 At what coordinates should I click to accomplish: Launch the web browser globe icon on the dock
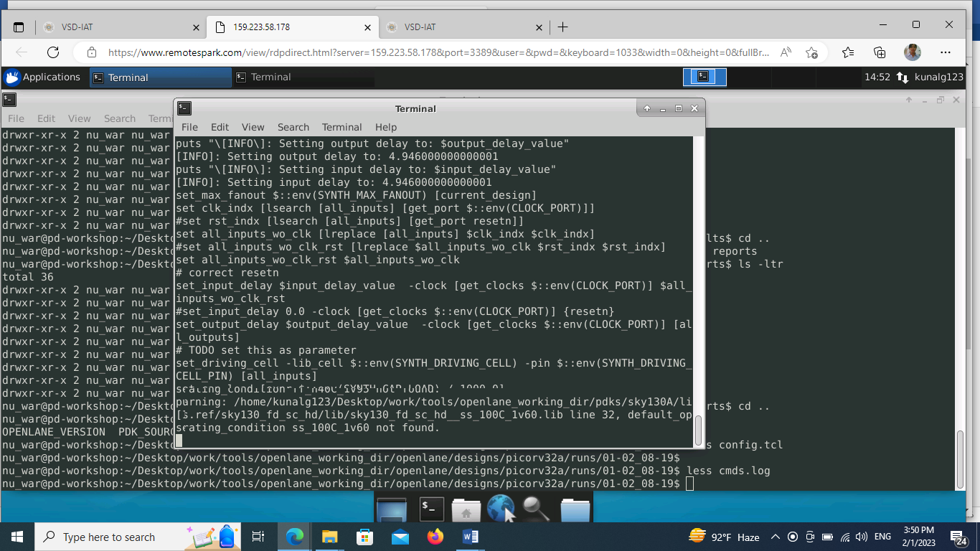click(500, 509)
